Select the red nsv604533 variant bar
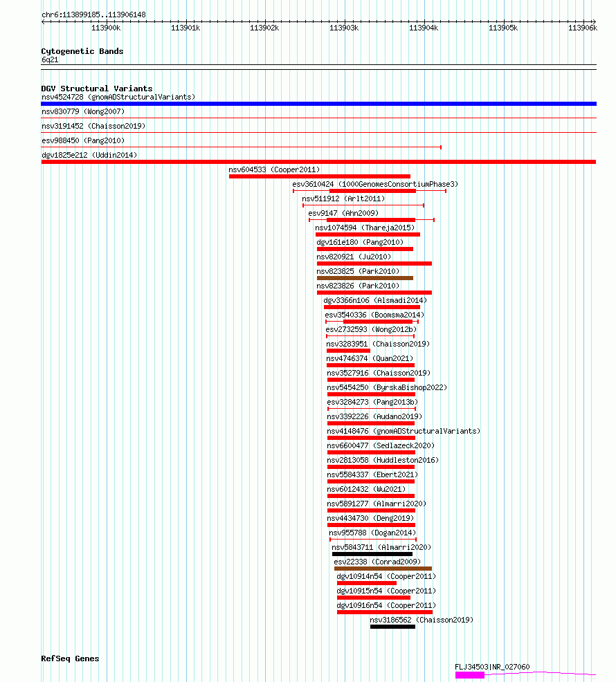 click(320, 176)
